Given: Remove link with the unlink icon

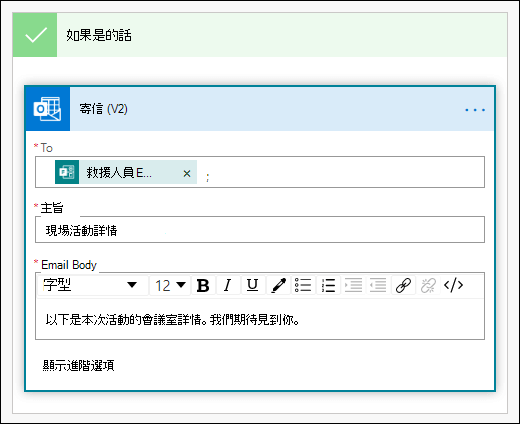Looking at the screenshot, I should pos(428,285).
